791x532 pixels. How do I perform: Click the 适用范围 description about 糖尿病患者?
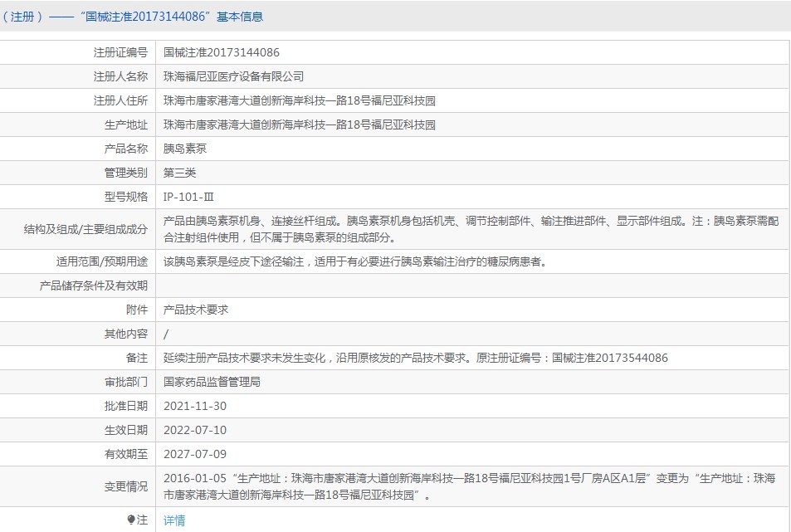pos(355,261)
